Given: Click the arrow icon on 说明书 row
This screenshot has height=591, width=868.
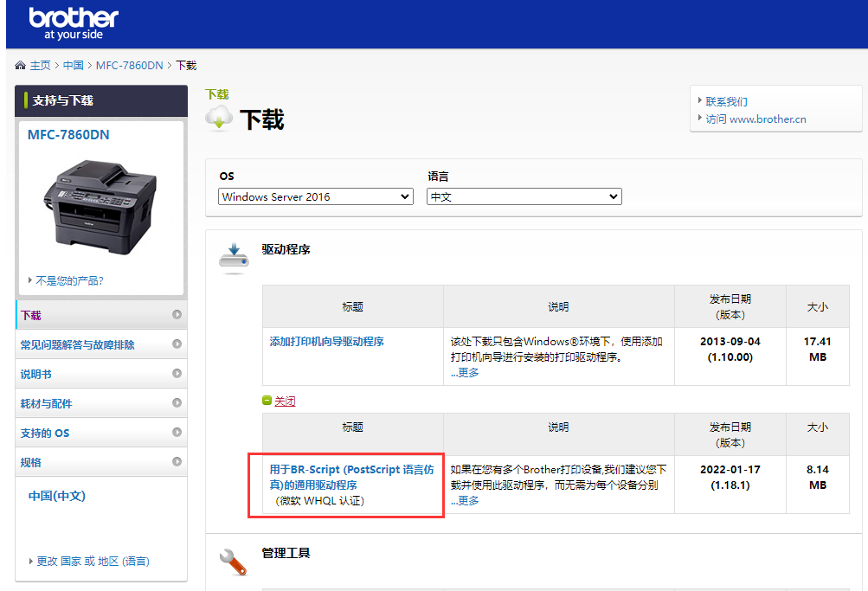Looking at the screenshot, I should (x=177, y=374).
